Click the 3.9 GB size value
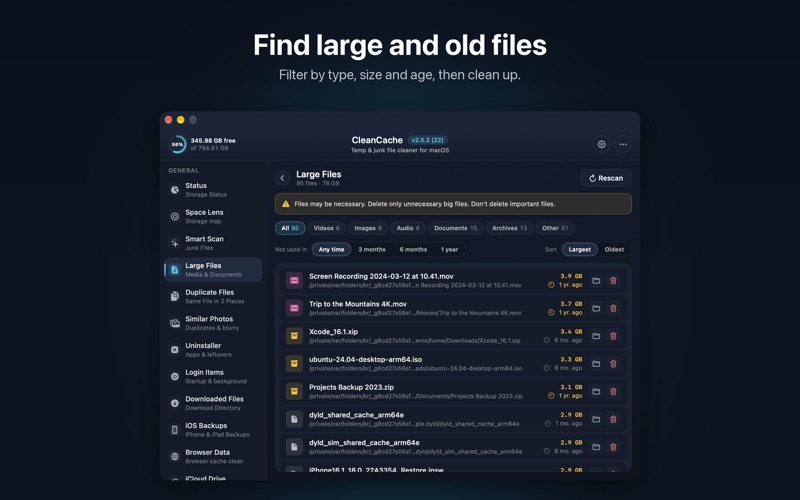The width and height of the screenshot is (800, 500). pyautogui.click(x=571, y=276)
